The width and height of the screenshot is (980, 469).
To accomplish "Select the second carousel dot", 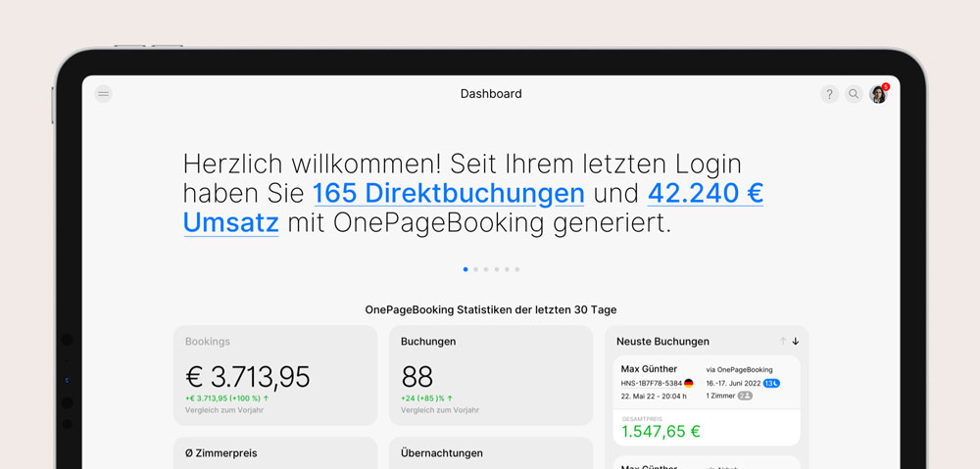I will (x=476, y=269).
